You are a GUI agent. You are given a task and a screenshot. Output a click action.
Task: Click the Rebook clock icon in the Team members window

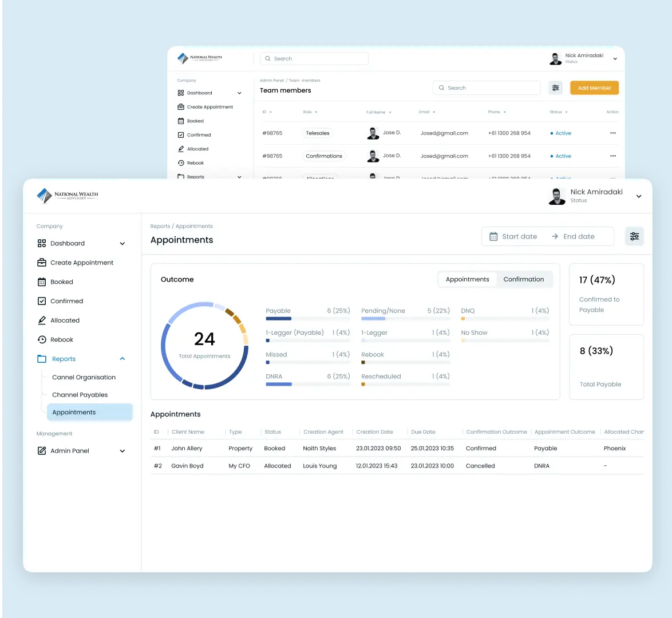[x=181, y=163]
